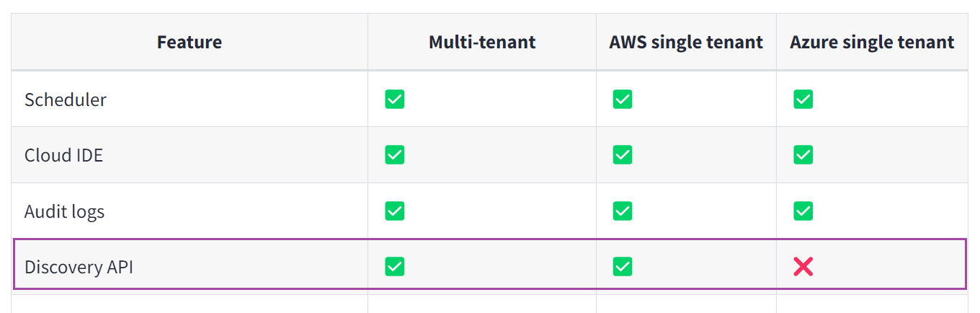Click the red X for Discovery API Azure
This screenshot has height=313, width=980.
click(803, 268)
